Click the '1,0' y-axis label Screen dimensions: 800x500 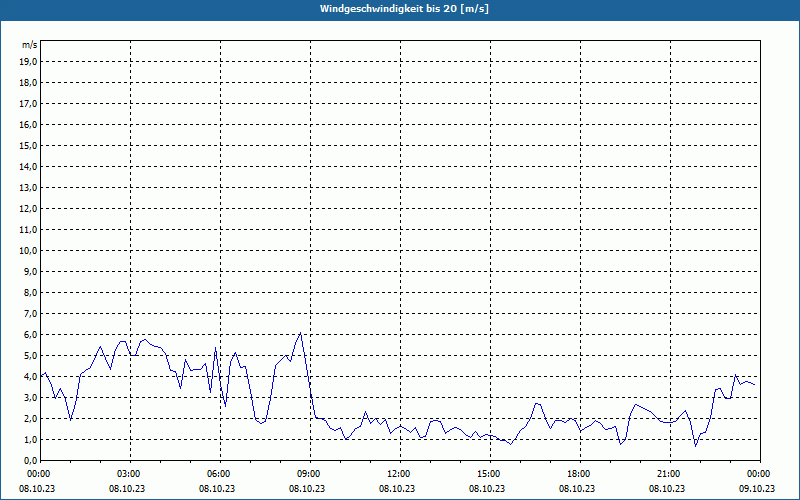tap(30, 439)
